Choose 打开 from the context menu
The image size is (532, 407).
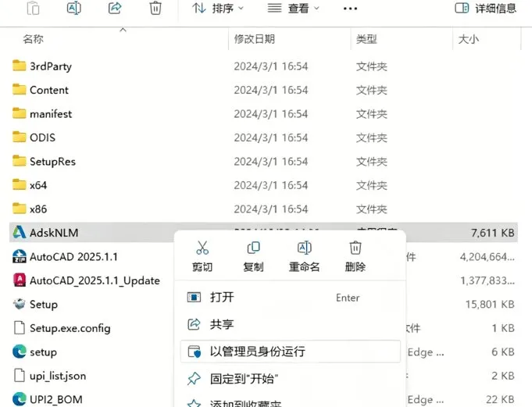[291, 298]
